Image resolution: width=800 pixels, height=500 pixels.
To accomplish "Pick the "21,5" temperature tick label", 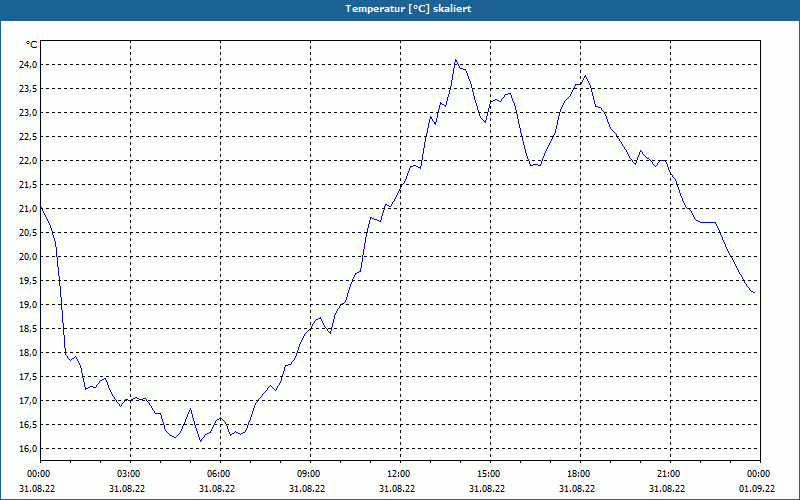I will click(x=28, y=184).
